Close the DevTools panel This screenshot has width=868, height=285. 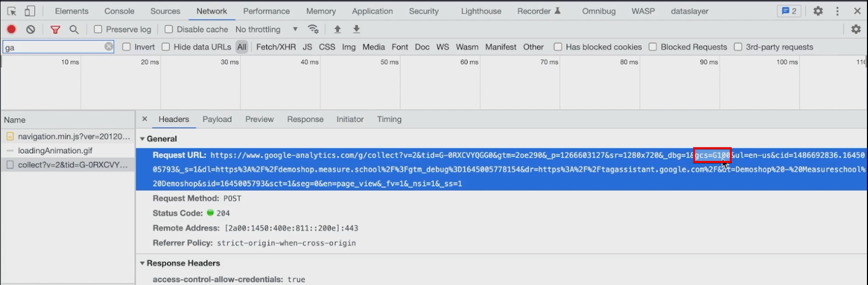(857, 11)
